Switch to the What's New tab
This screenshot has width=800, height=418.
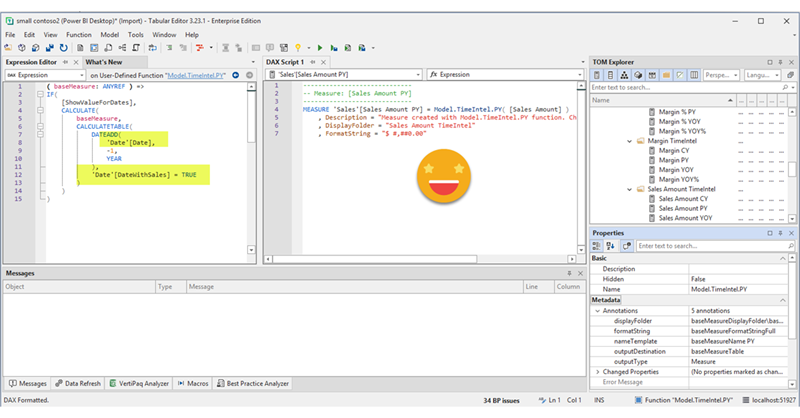tap(103, 62)
